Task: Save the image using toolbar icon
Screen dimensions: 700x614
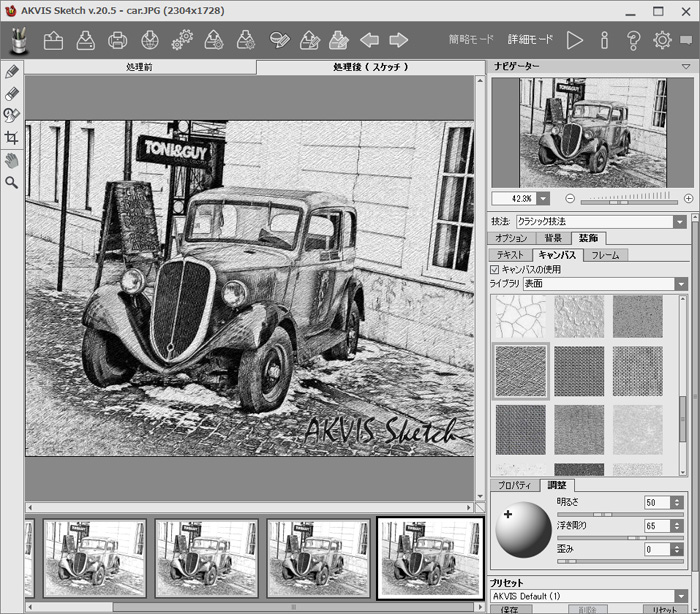Action: point(85,40)
